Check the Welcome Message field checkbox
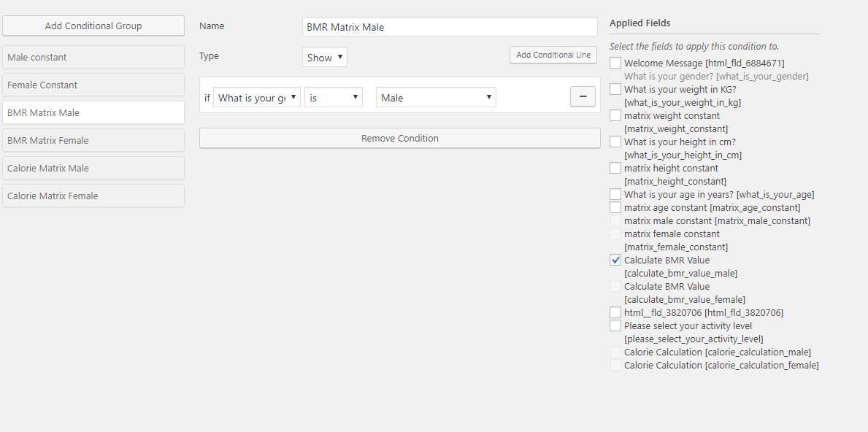This screenshot has width=868, height=432. [x=615, y=63]
